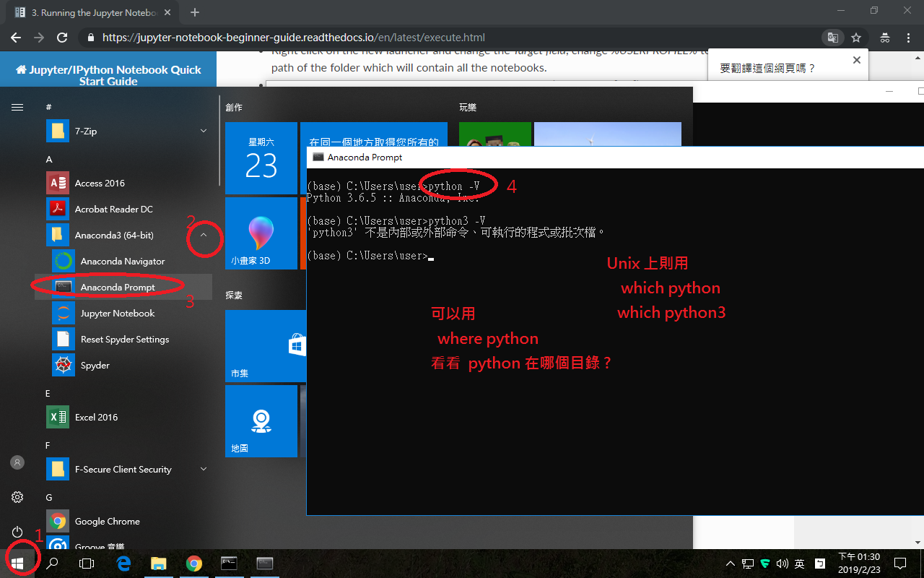Click the Anaconda Prompt window title text
This screenshot has height=578, width=924.
point(365,157)
